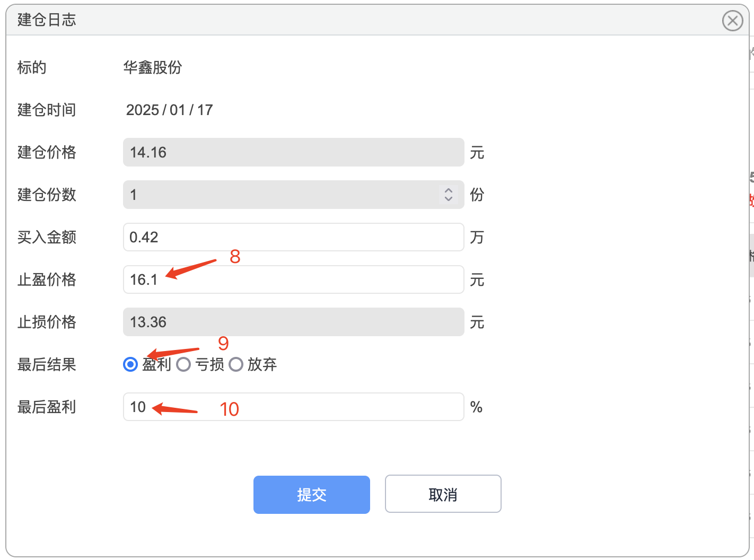Focus the 止盈价格 input showing 16.1
Image resolution: width=754 pixels, height=560 pixels.
click(294, 279)
